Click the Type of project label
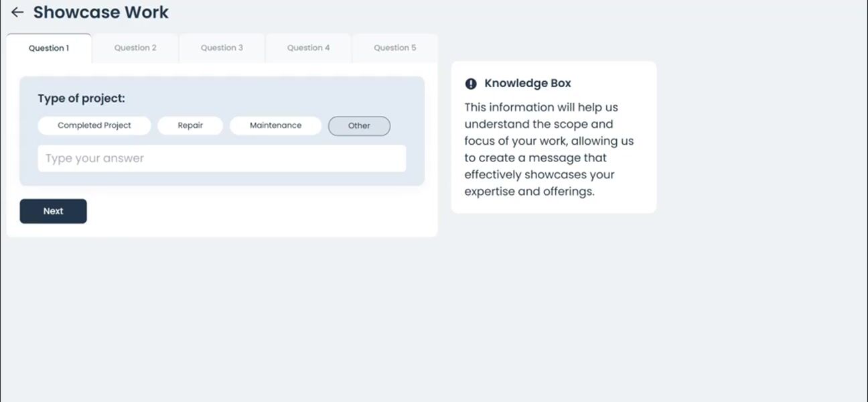The image size is (868, 402). coord(81,98)
